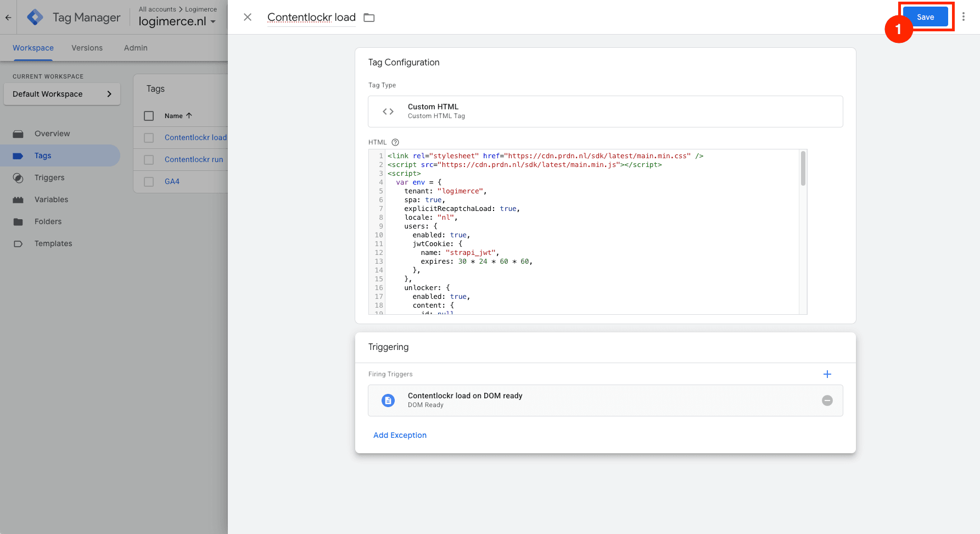Edit the tag name Contentlockr load
This screenshot has width=980, height=534.
pyautogui.click(x=311, y=18)
